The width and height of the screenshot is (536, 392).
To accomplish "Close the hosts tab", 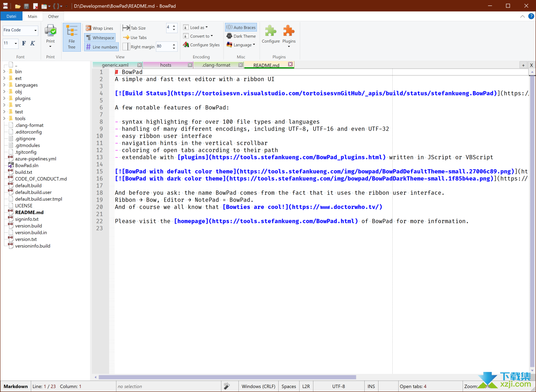I will pos(190,65).
